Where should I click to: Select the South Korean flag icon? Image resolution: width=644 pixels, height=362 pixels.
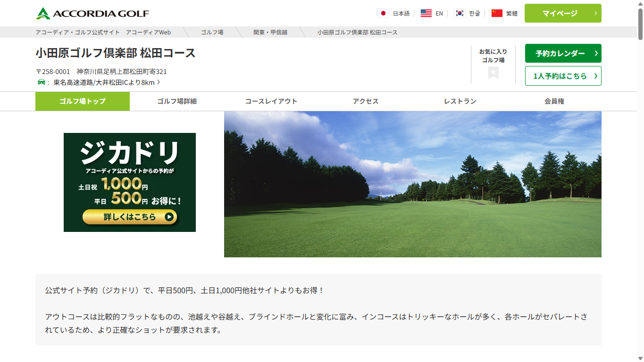[460, 13]
